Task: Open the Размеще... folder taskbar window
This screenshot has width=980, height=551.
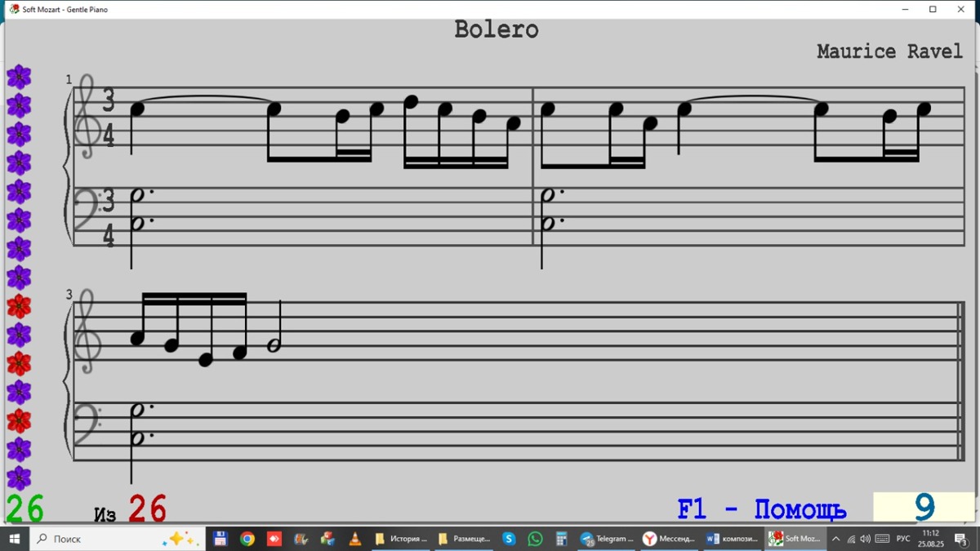Action: [x=464, y=539]
